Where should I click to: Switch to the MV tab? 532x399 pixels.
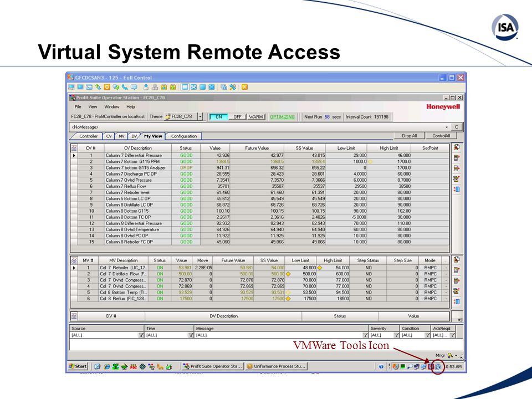pyautogui.click(x=121, y=136)
